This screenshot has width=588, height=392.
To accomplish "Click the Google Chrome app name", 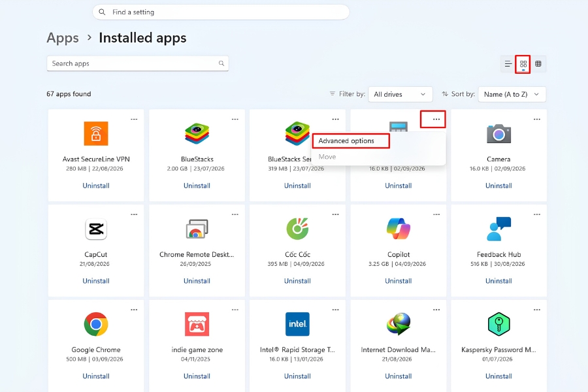I will tap(96, 350).
